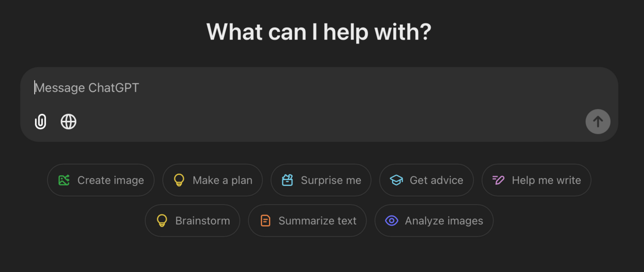644x272 pixels.
Task: Click the paperclip attach file icon
Action: click(x=40, y=122)
